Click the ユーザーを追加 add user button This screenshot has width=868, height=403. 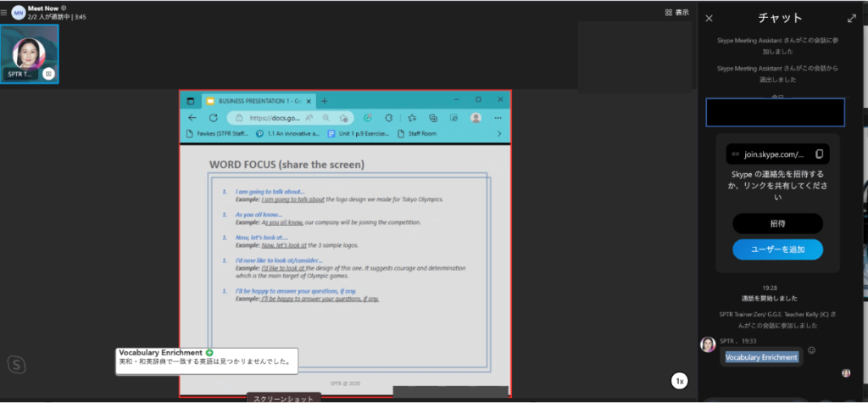[x=777, y=249]
